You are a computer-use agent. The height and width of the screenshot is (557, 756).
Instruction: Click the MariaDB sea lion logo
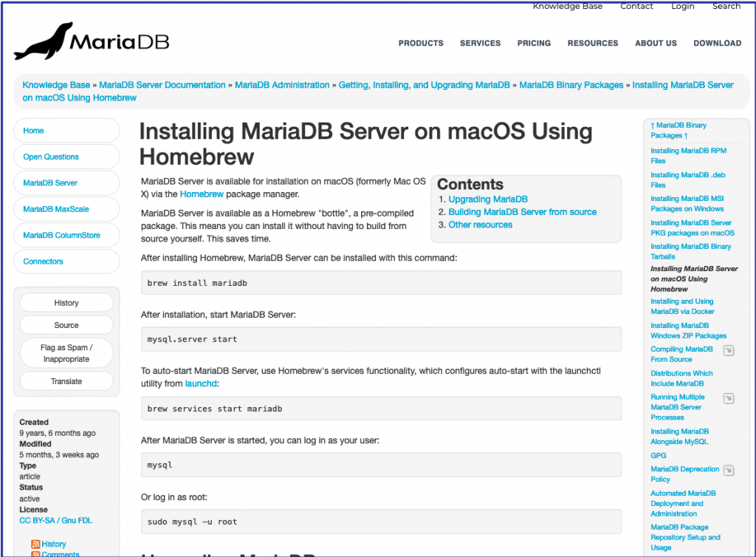tap(92, 41)
